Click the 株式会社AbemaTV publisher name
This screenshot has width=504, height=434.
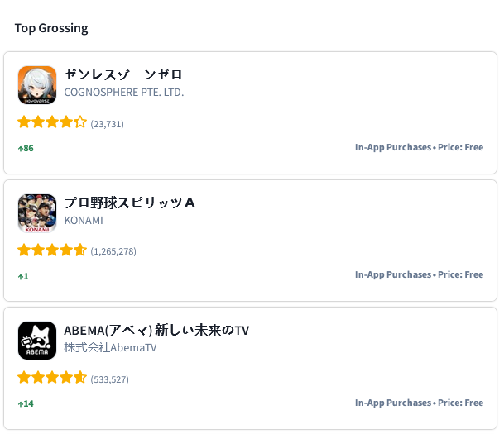pos(110,348)
